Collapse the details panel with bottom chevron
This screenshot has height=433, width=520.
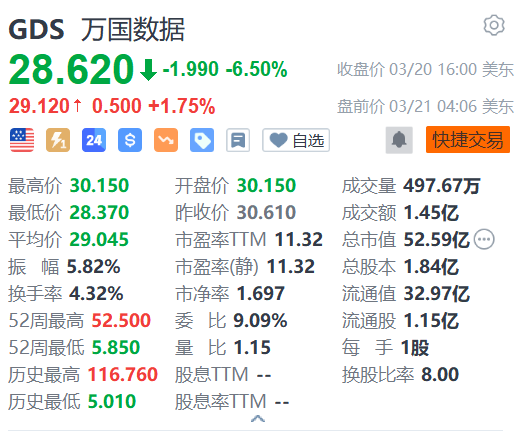[x=258, y=419]
